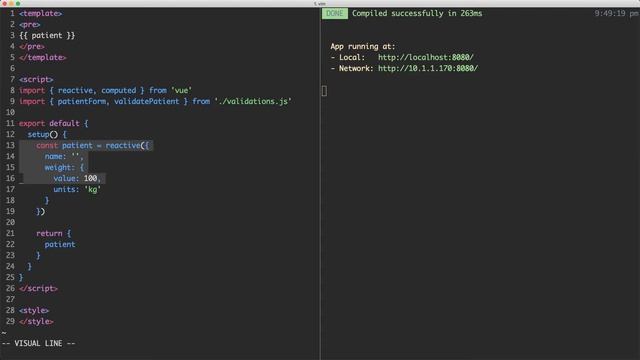Click the opening <pre> tag on line 2
The height and width of the screenshot is (360, 640).
click(x=29, y=24)
